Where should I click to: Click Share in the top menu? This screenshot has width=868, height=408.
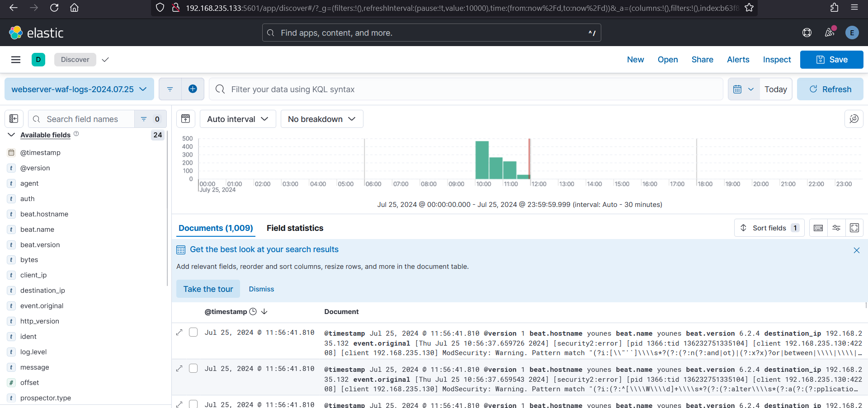click(702, 60)
